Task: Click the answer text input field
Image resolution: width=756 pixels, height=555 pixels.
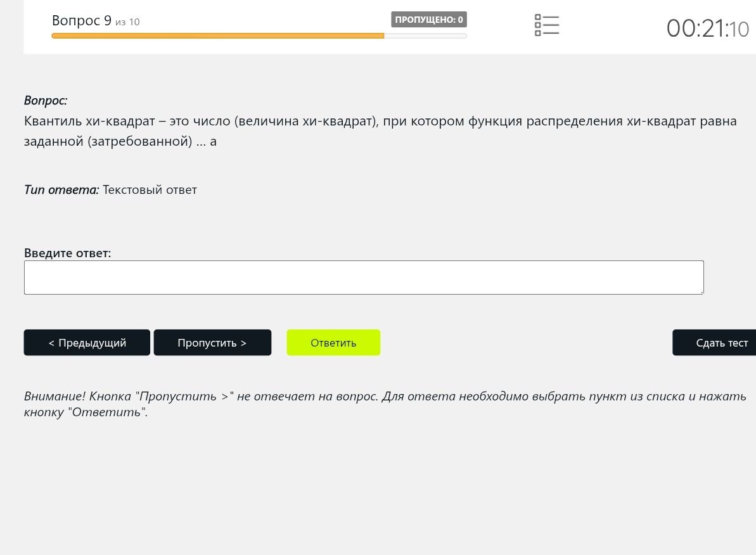Action: pos(364,277)
